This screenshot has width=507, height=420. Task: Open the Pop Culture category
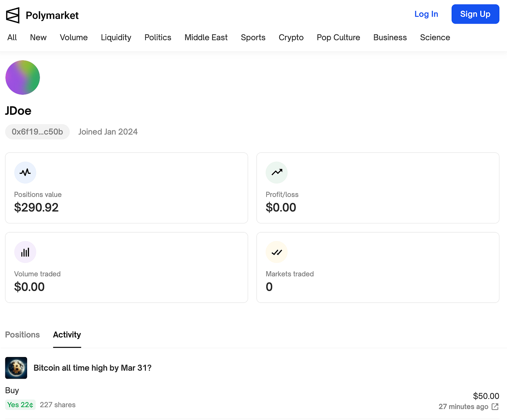click(x=339, y=37)
